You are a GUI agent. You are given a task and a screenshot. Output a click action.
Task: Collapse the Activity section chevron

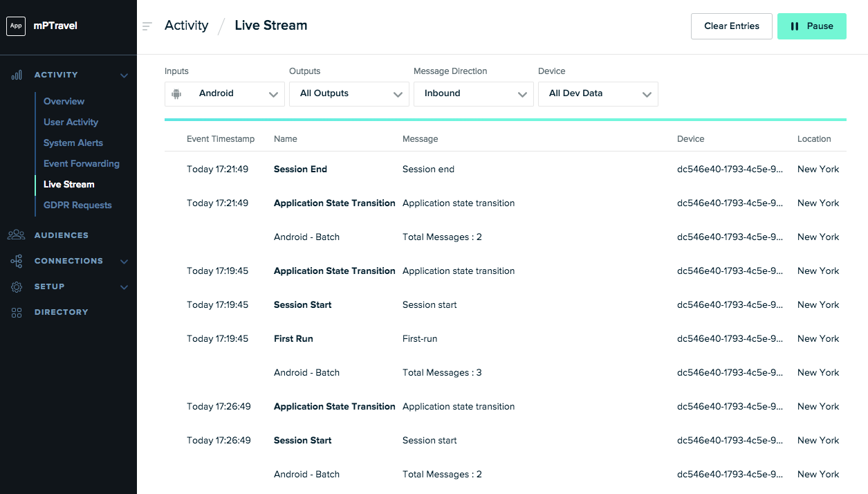tap(124, 75)
